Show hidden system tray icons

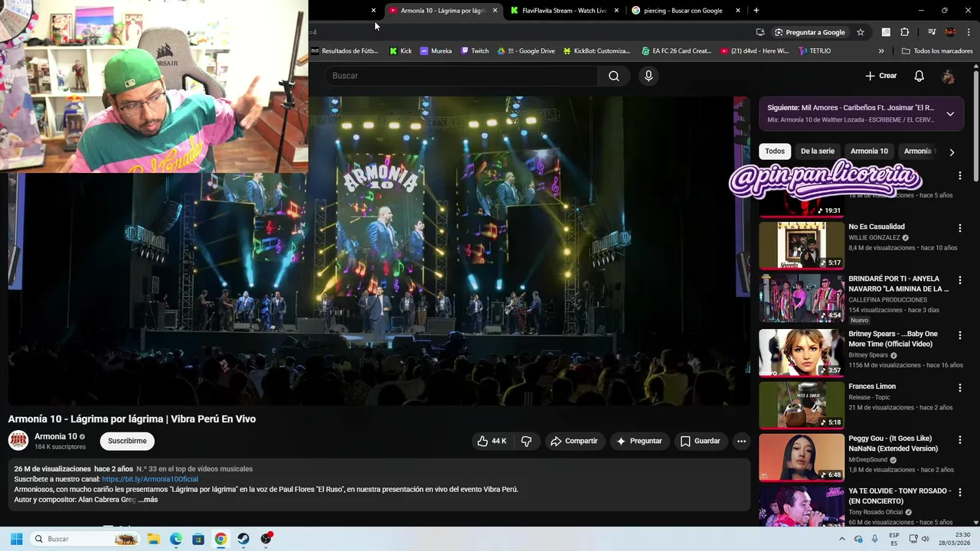pos(841,539)
